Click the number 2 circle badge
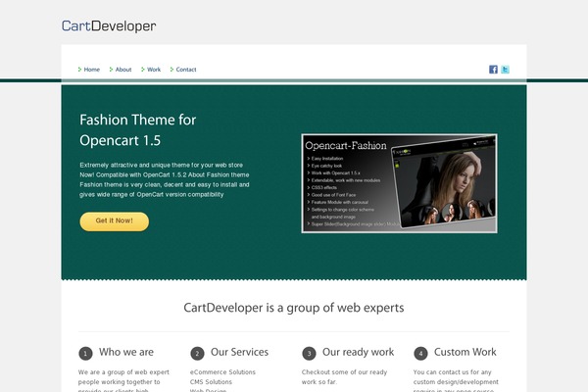The image size is (588, 392). 197,354
